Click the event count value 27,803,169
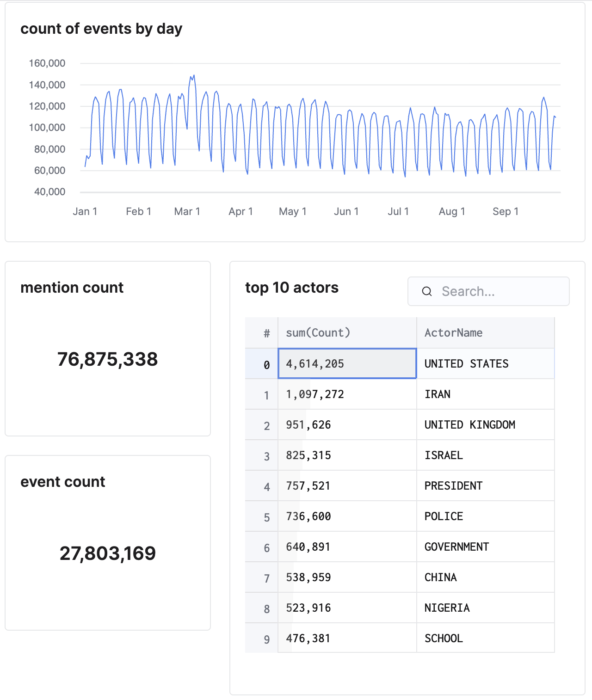 108,553
